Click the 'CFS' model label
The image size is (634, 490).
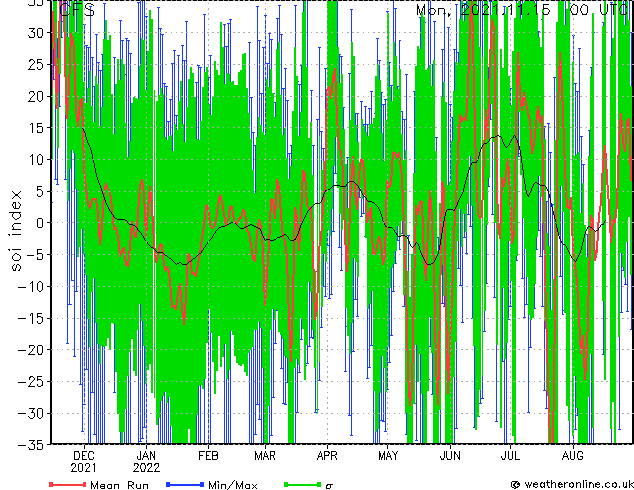(x=77, y=10)
